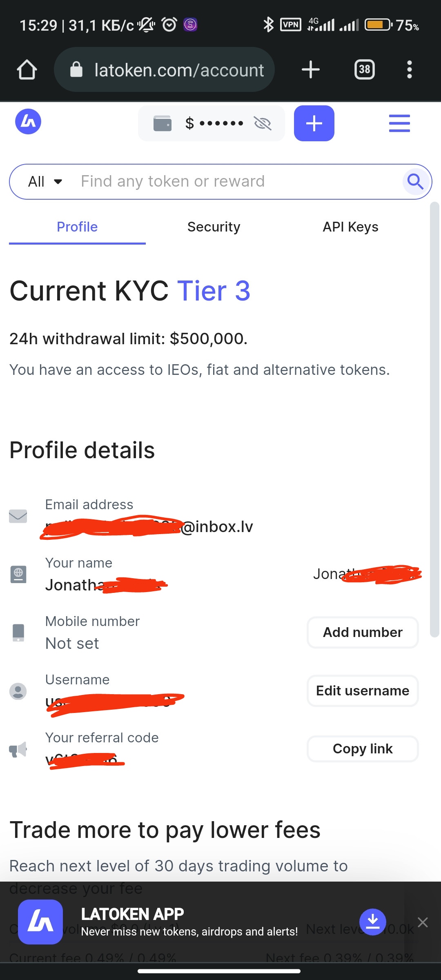Click the Add number button
This screenshot has width=441, height=980.
point(363,633)
